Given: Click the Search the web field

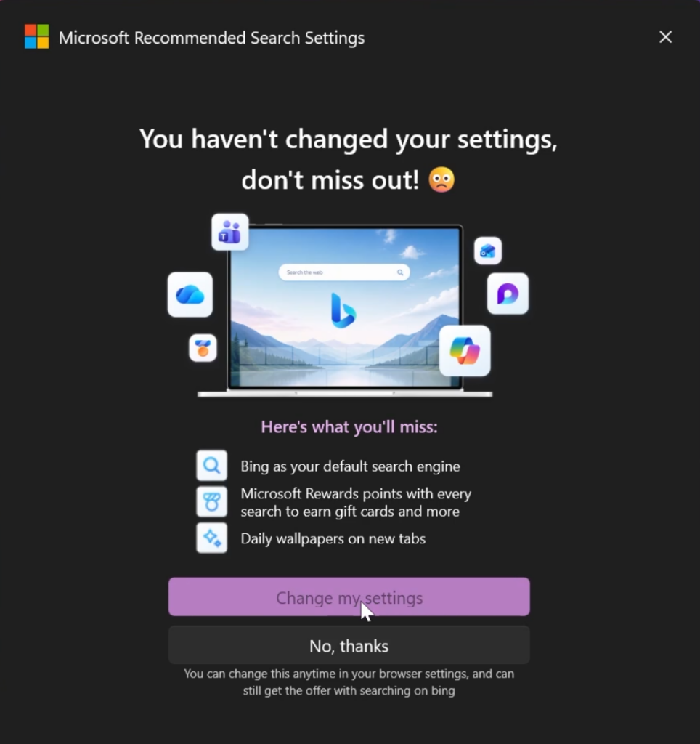Looking at the screenshot, I should 344,272.
